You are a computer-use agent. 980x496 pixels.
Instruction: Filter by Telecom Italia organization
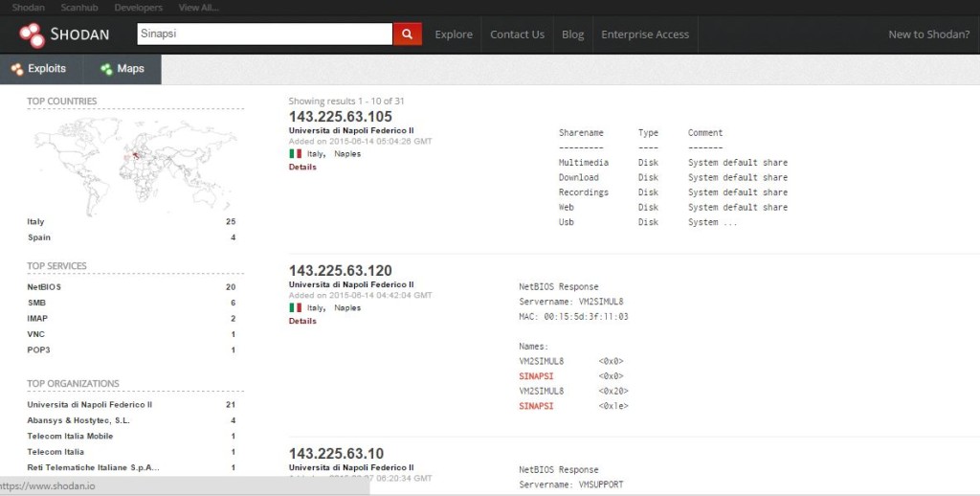pyautogui.click(x=55, y=452)
